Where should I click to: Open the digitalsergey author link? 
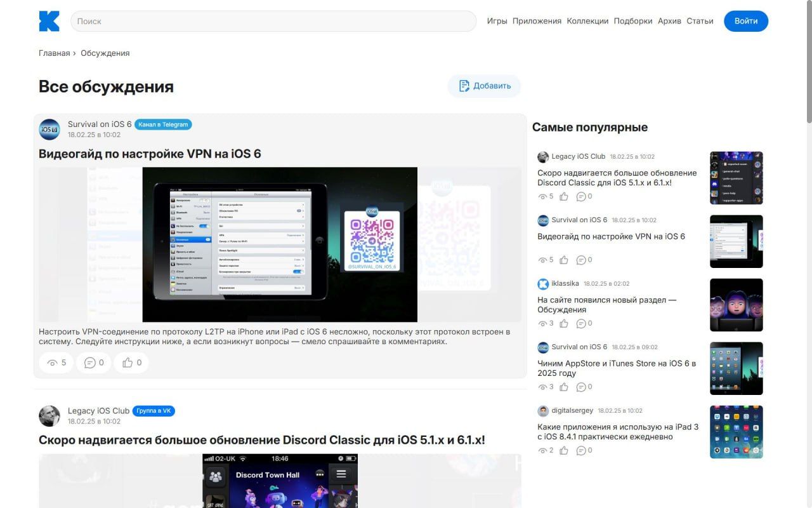tap(572, 410)
